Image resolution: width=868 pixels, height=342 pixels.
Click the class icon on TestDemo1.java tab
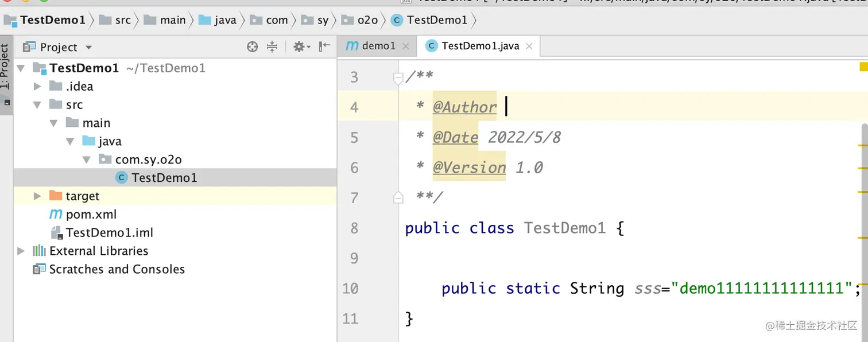coord(431,46)
